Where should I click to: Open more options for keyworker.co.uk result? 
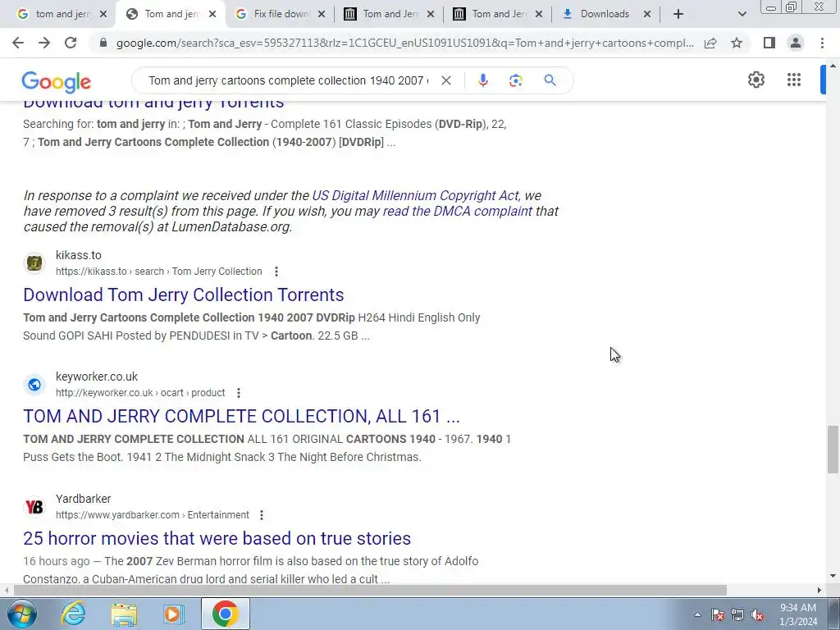tap(239, 393)
